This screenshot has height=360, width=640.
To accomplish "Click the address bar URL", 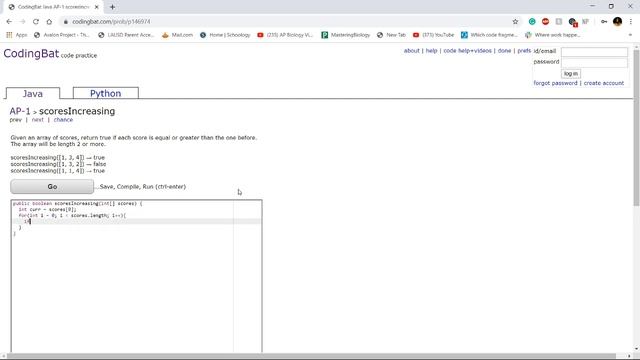I will [x=111, y=22].
